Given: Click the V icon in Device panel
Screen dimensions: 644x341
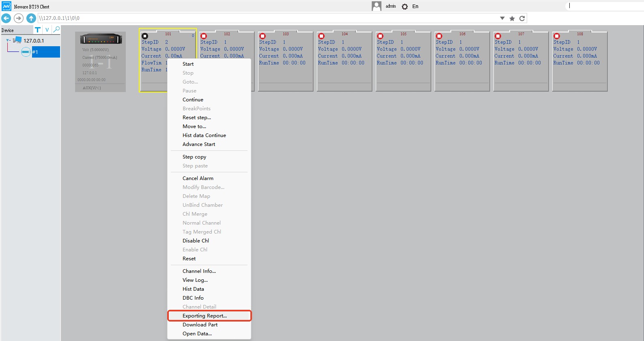Looking at the screenshot, I should click(x=47, y=30).
